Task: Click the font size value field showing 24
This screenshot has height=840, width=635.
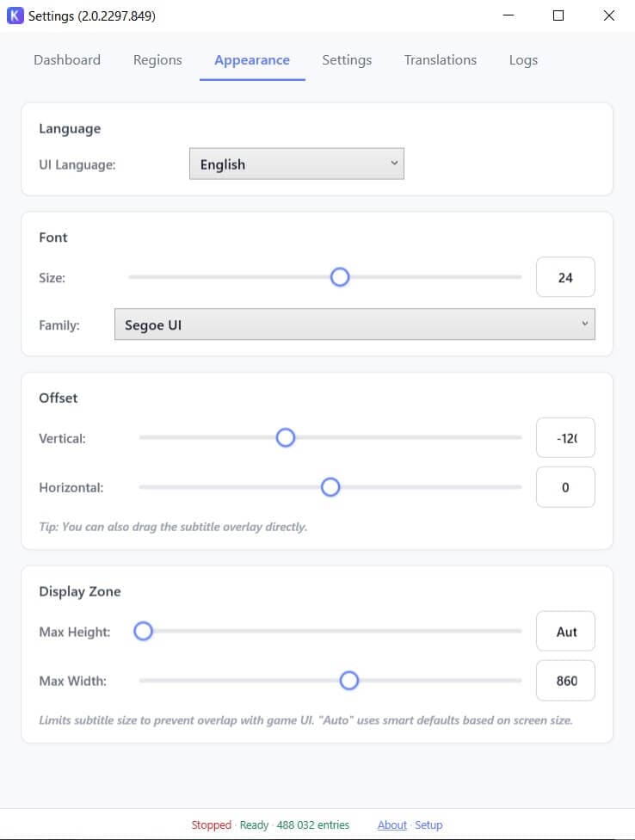Action: [x=565, y=277]
